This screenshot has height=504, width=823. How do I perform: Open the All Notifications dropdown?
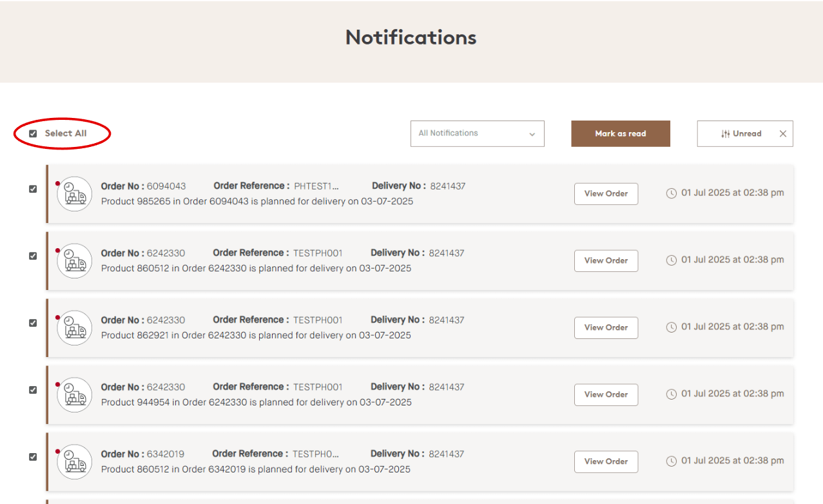[478, 133]
